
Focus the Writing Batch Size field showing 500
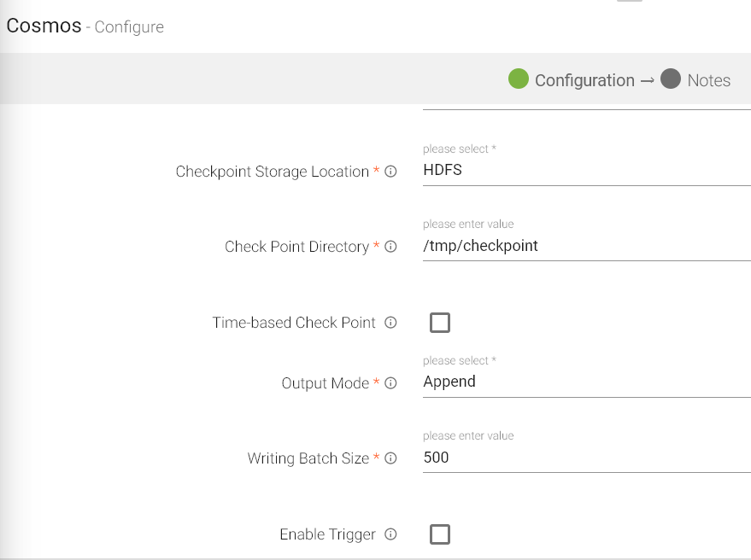(585, 458)
